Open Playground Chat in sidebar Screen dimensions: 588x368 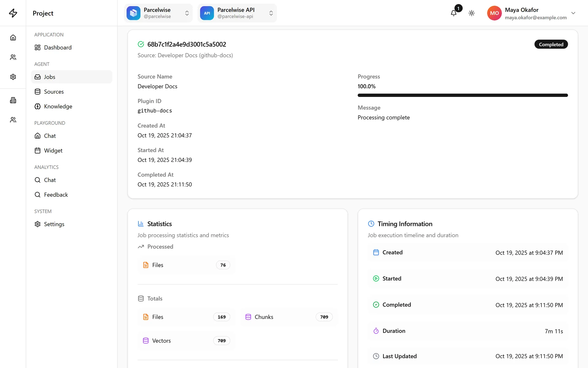tap(72, 136)
